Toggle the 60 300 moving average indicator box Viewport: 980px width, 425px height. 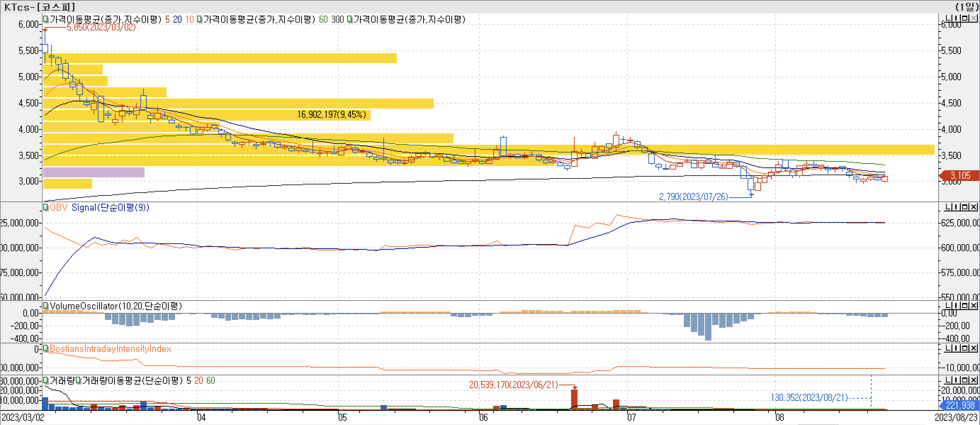click(x=199, y=19)
